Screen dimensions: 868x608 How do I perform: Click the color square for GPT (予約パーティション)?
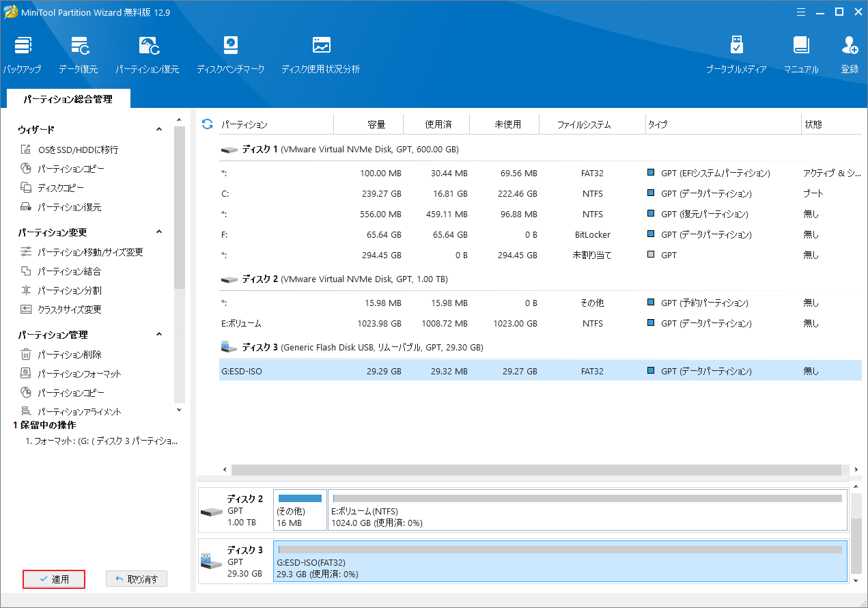point(651,303)
